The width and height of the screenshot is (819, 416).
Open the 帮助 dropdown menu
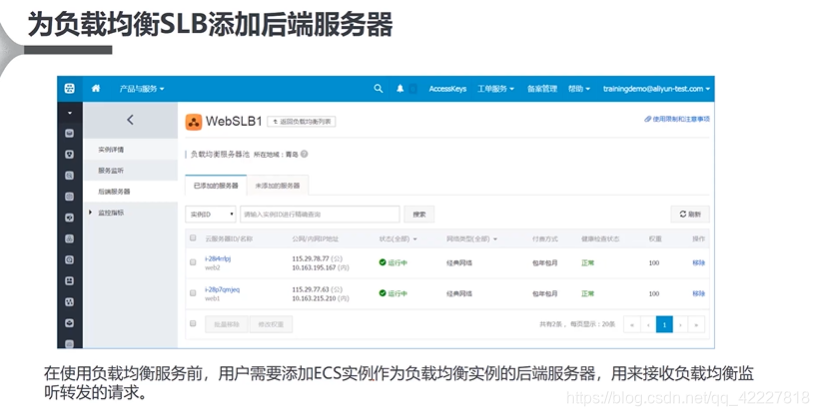point(579,89)
